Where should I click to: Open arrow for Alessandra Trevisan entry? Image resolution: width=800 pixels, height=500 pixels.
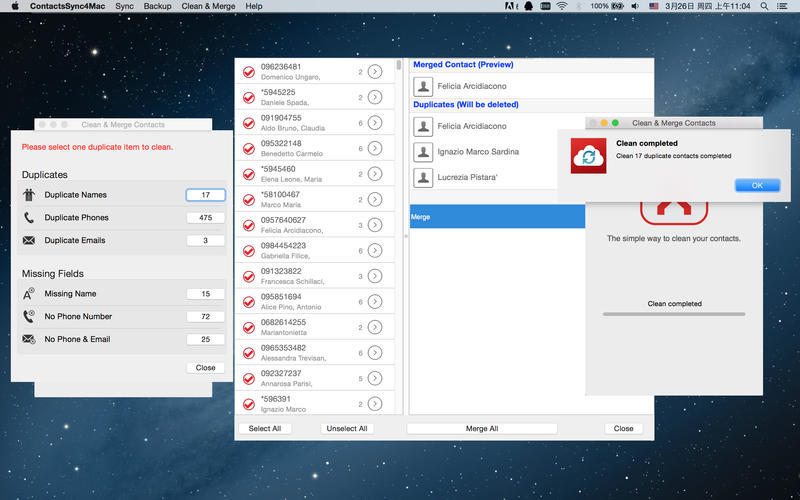(375, 353)
